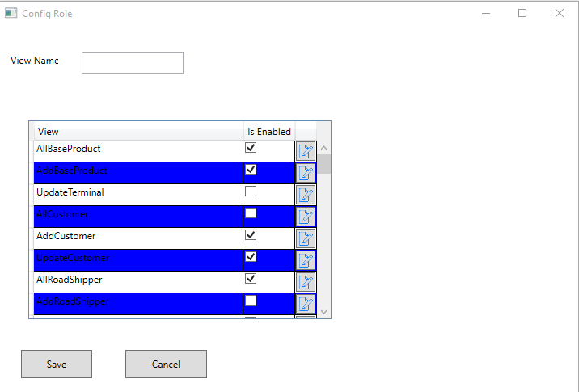The height and width of the screenshot is (392, 579).
Task: Click edit icon for AllRoadShipper row
Action: pyautogui.click(x=306, y=282)
